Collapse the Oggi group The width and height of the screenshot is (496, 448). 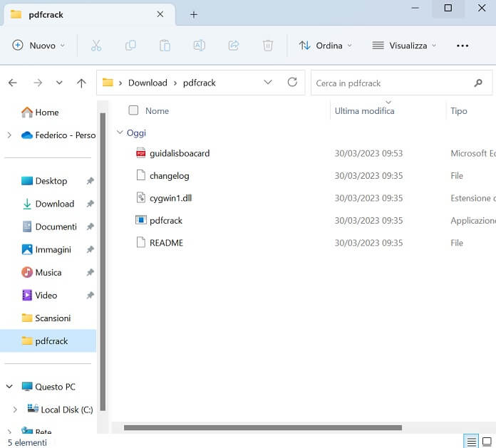(120, 132)
